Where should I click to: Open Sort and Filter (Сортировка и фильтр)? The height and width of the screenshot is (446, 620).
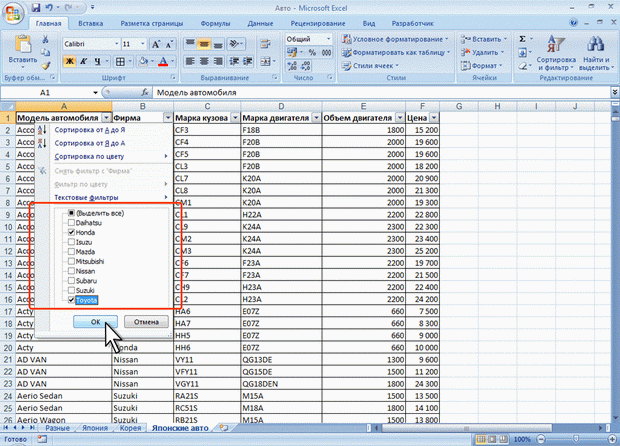pyautogui.click(x=556, y=53)
